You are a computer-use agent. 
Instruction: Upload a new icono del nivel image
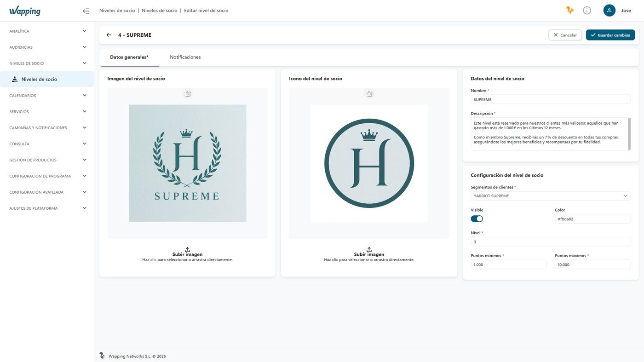[369, 254]
